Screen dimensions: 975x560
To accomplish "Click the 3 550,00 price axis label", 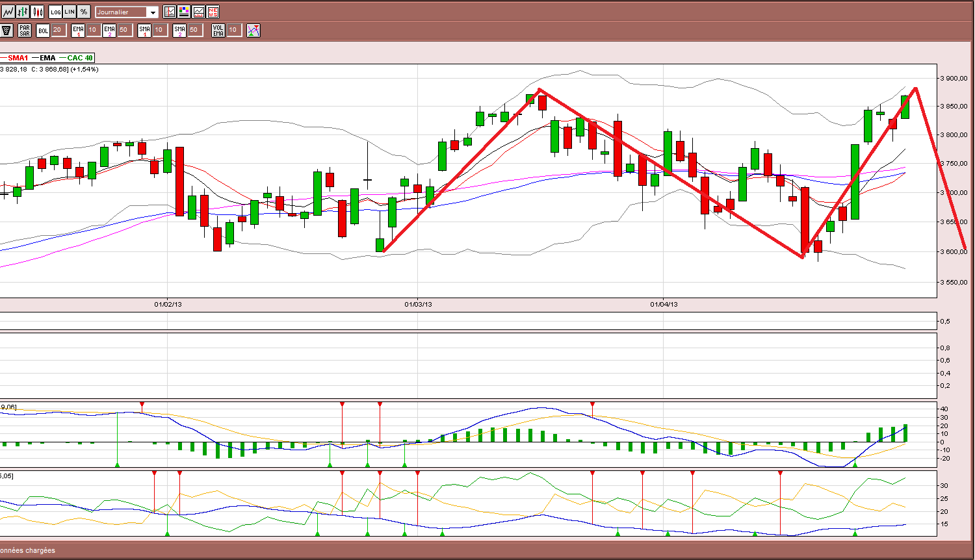I will tap(954, 283).
